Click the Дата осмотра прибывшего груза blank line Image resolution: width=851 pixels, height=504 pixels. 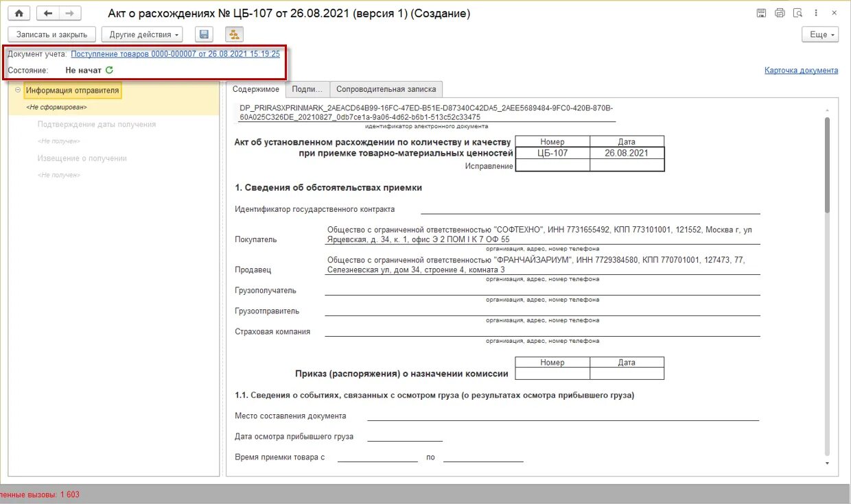[x=405, y=436]
